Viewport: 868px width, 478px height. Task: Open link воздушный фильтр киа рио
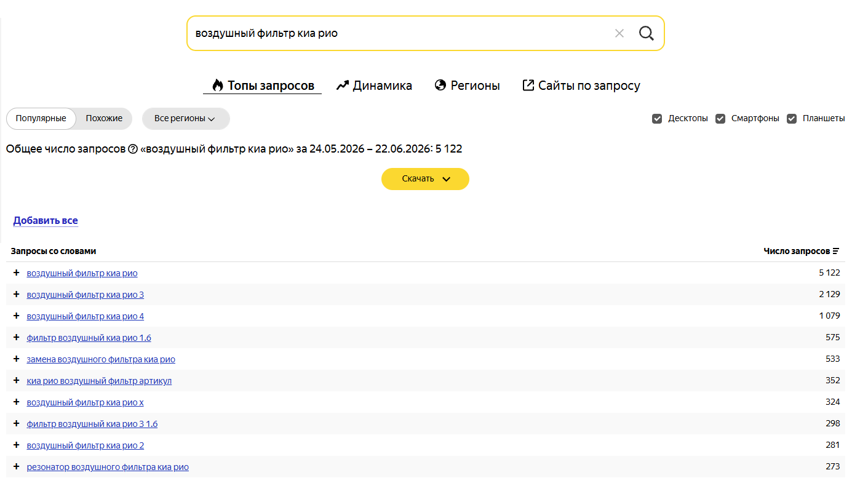82,273
